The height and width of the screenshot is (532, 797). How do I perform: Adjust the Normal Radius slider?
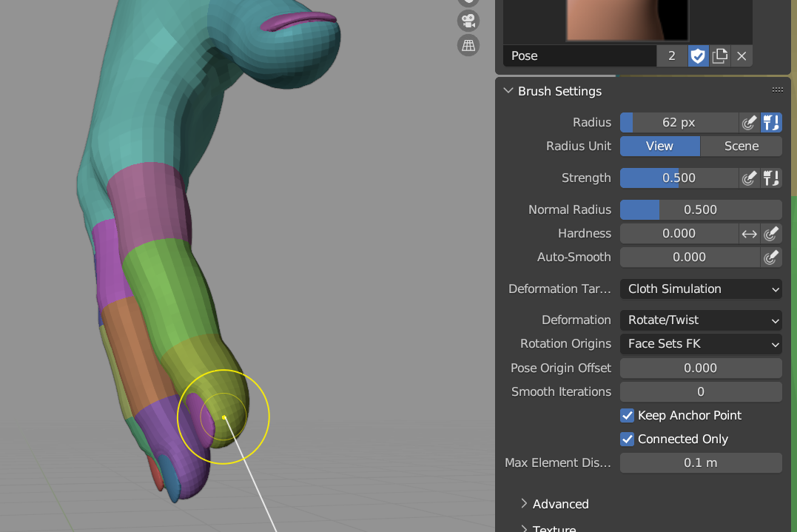point(701,210)
